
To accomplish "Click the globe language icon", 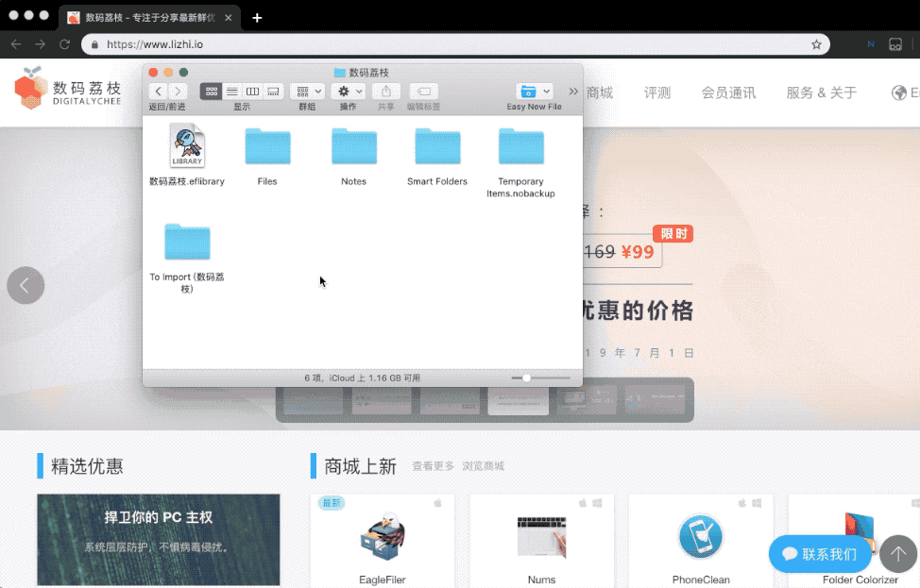I will tap(899, 92).
